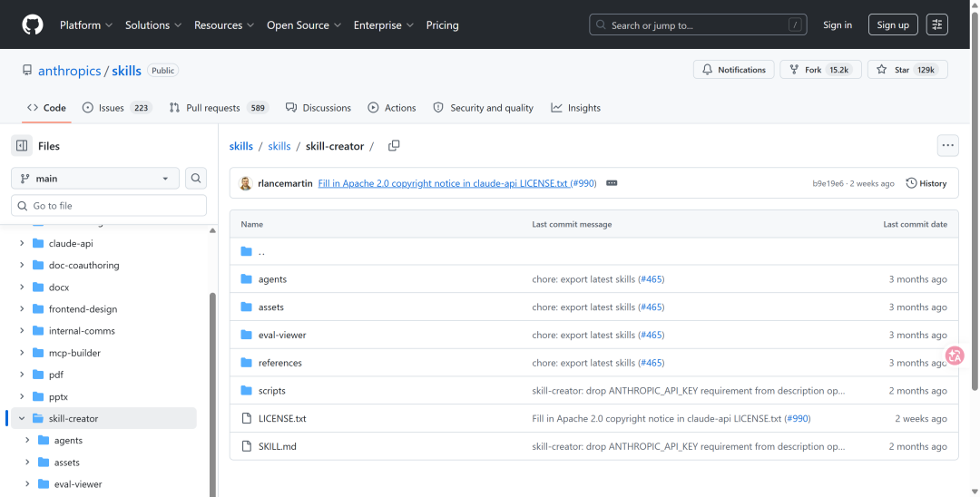Viewport: 980px width, 497px height.
Task: Expand claude-api folder in tree
Action: pos(22,243)
